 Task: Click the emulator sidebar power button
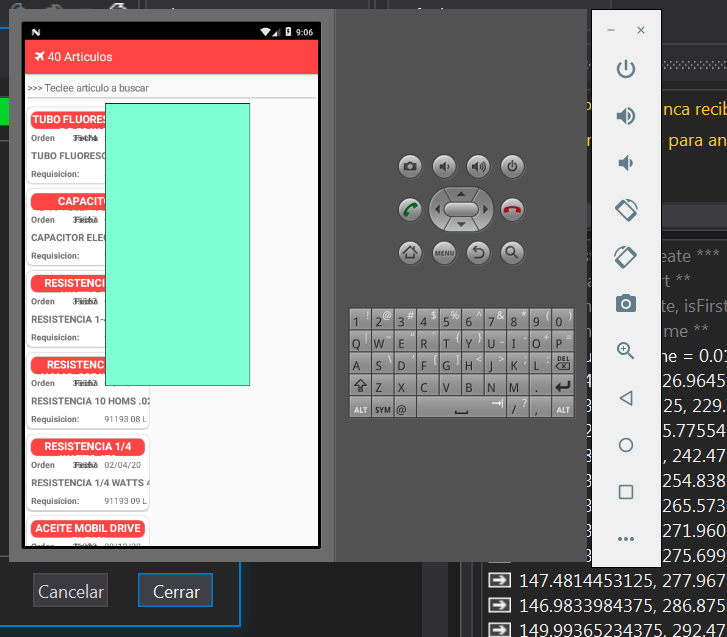coord(625,69)
